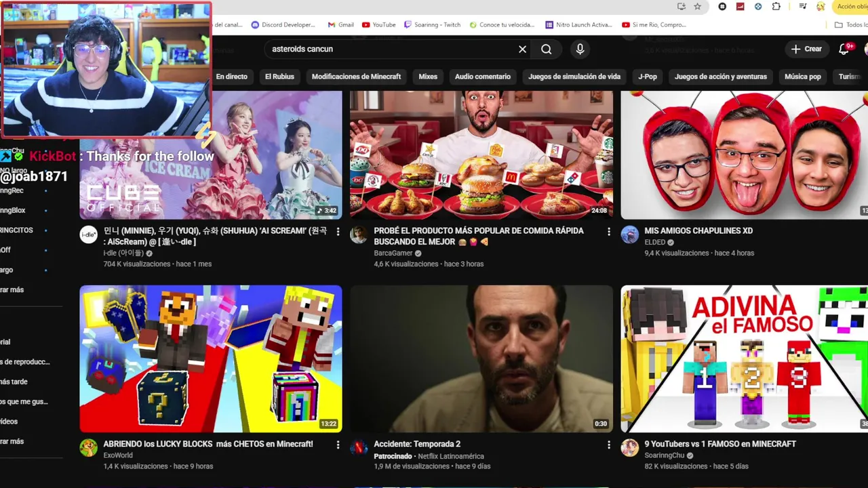The image size is (868, 488).
Task: Open the YouTube bookmark
Action: coord(378,24)
